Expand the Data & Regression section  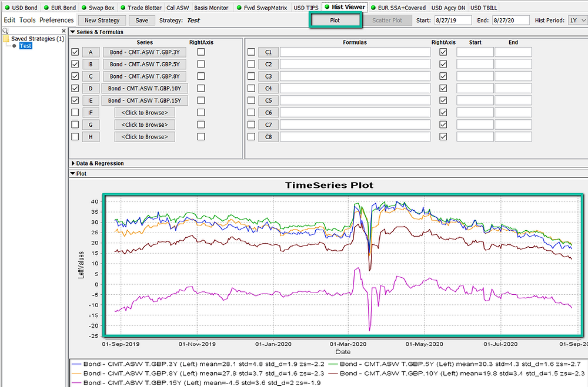coord(73,163)
